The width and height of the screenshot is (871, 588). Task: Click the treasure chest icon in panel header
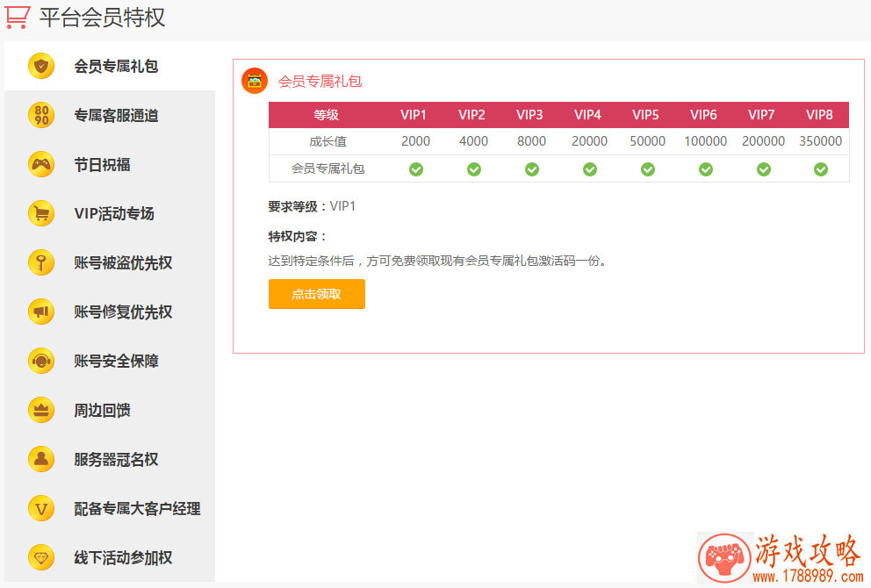click(255, 81)
